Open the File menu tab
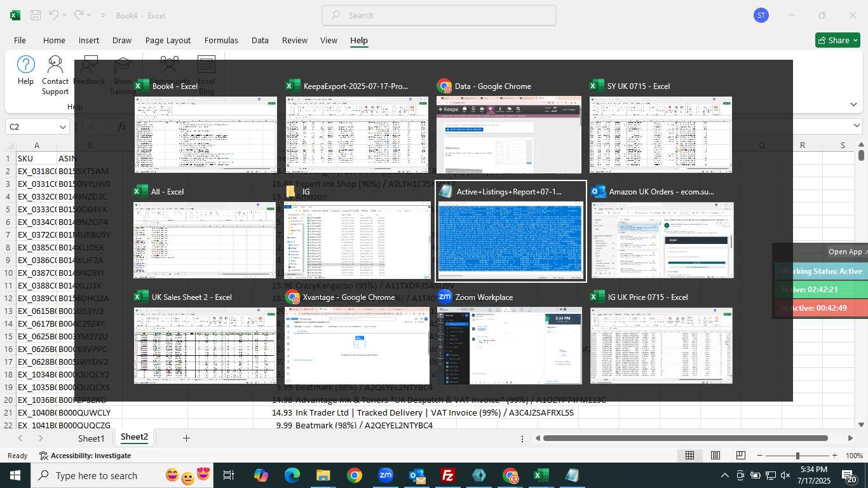 20,40
